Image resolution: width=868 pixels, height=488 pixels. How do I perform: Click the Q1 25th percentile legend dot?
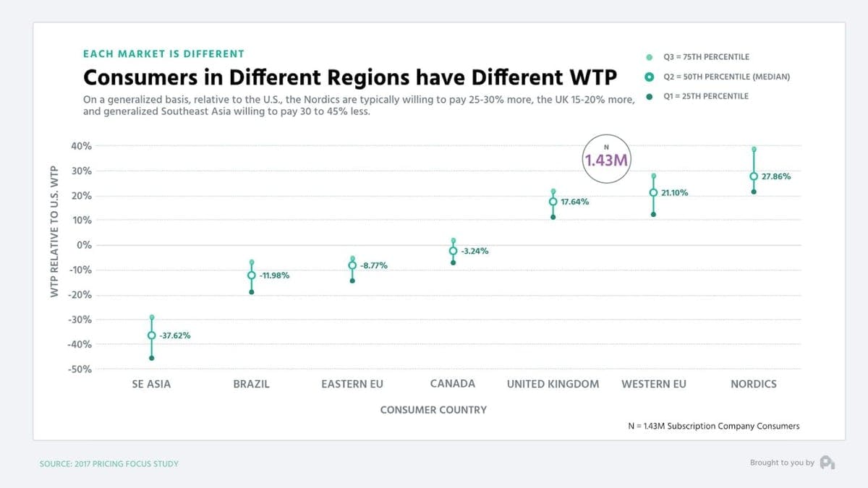pyautogui.click(x=650, y=96)
